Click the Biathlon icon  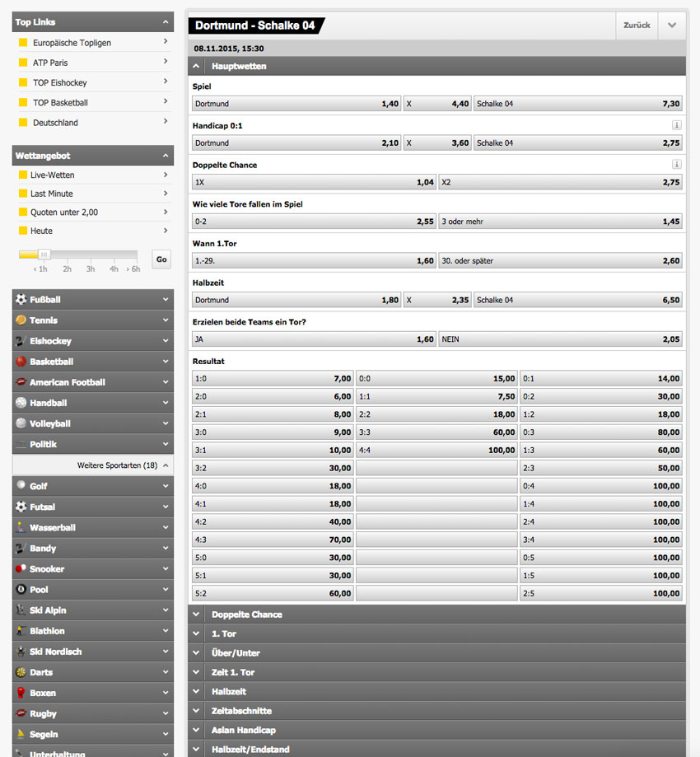coord(21,630)
